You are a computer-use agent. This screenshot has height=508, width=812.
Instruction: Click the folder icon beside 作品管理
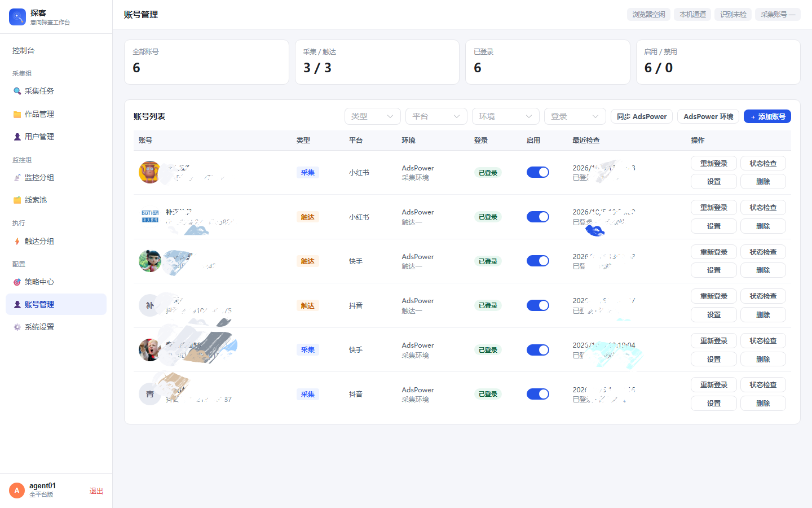(17, 114)
